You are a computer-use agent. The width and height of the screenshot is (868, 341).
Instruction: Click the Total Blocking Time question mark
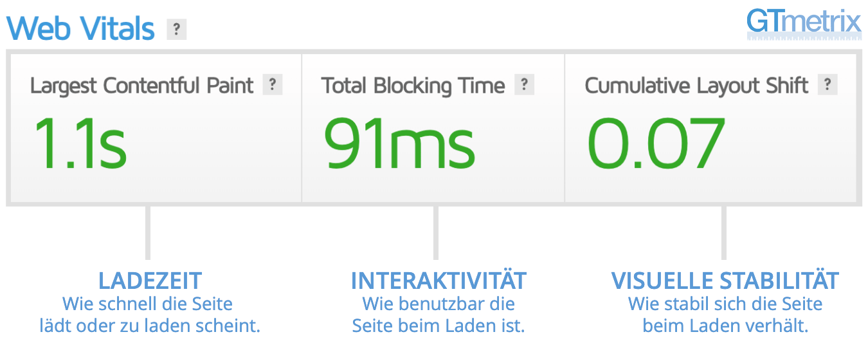525,85
